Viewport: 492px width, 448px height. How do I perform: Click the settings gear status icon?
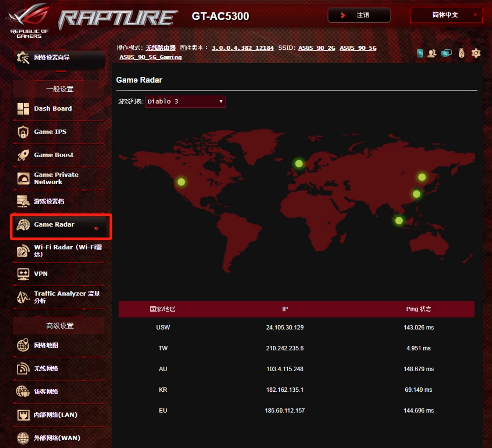click(476, 53)
